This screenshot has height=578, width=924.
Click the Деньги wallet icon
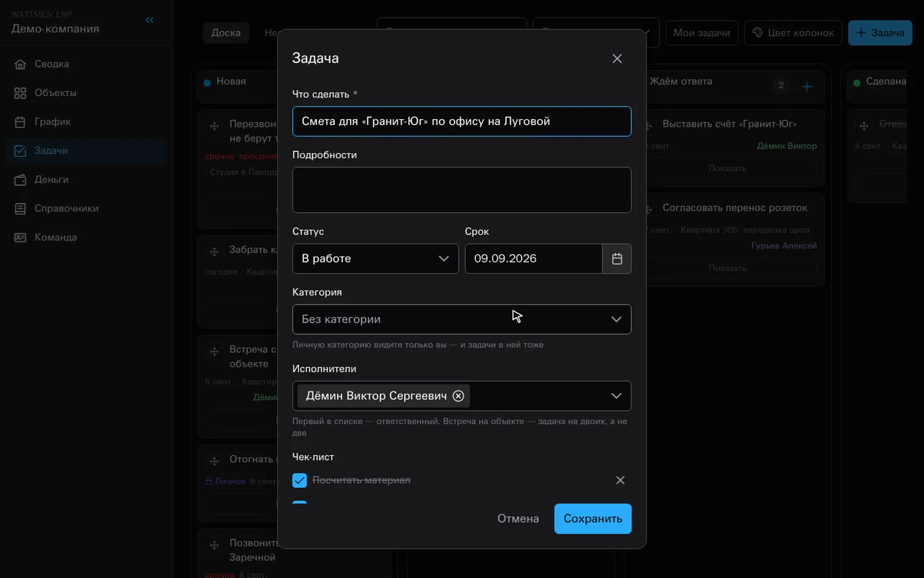(x=20, y=180)
